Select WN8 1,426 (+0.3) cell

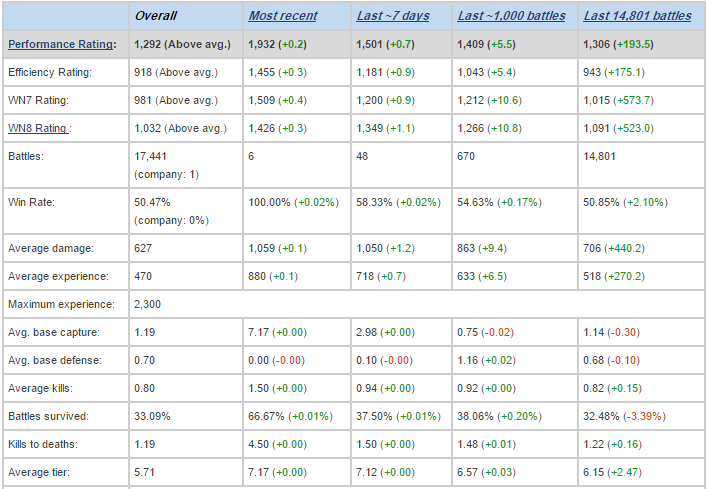coord(277,128)
